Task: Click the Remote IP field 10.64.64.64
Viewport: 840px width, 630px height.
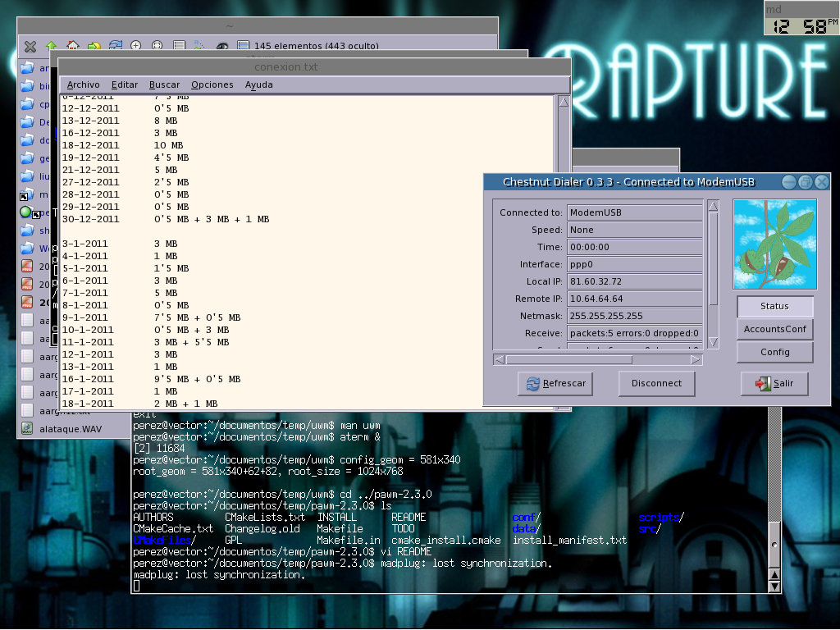Action: coord(634,299)
